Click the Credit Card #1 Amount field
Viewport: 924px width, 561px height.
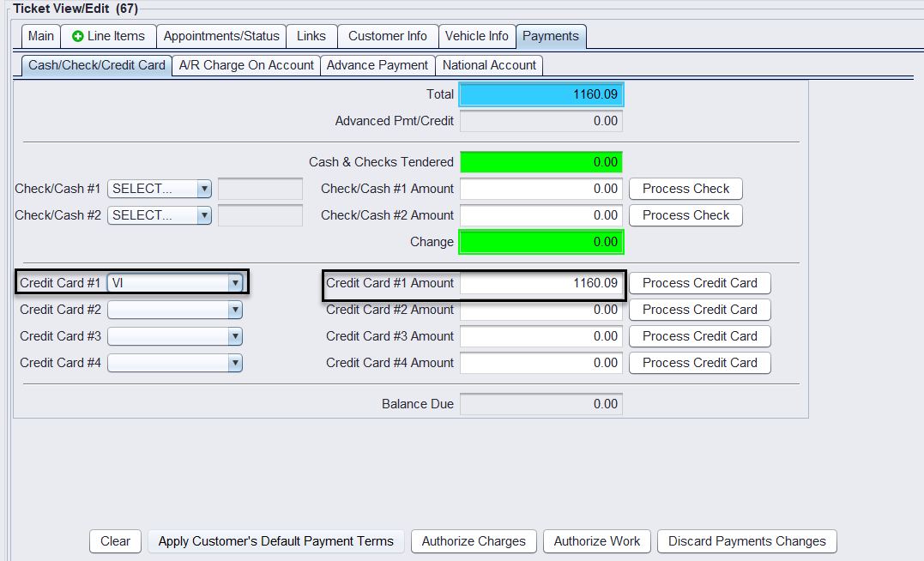click(x=541, y=283)
